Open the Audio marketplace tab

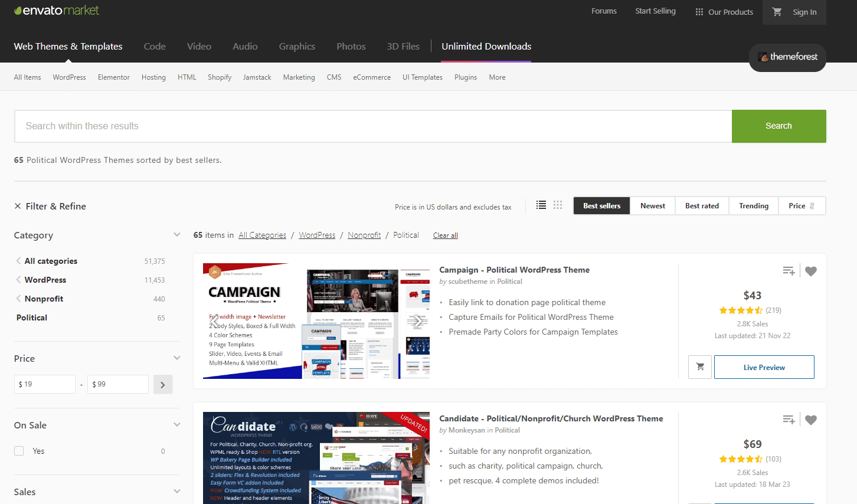pos(245,47)
